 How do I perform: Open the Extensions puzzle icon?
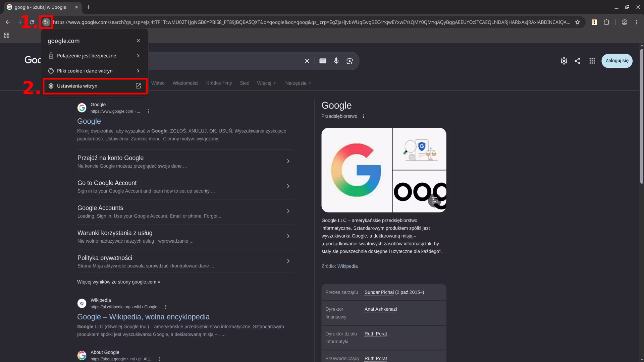(606, 22)
